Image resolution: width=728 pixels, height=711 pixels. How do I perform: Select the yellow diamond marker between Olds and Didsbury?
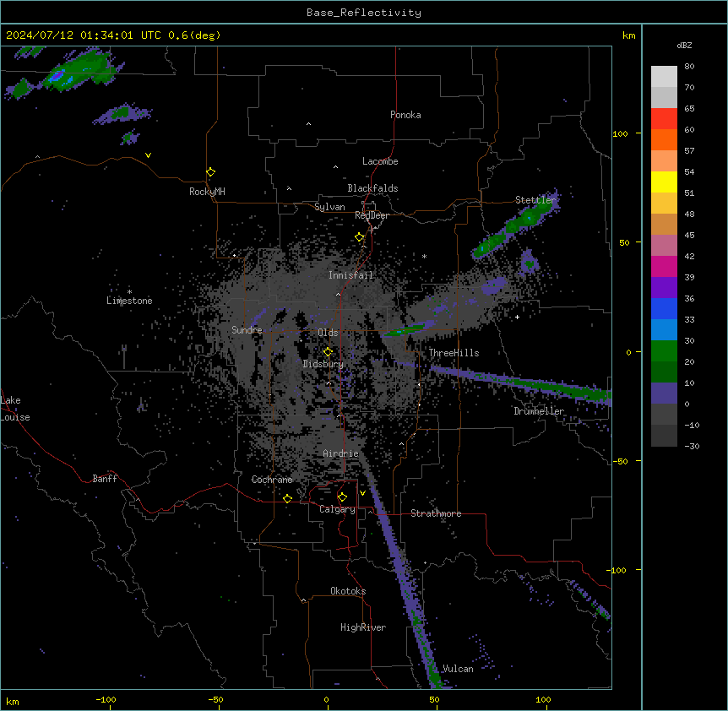[328, 352]
